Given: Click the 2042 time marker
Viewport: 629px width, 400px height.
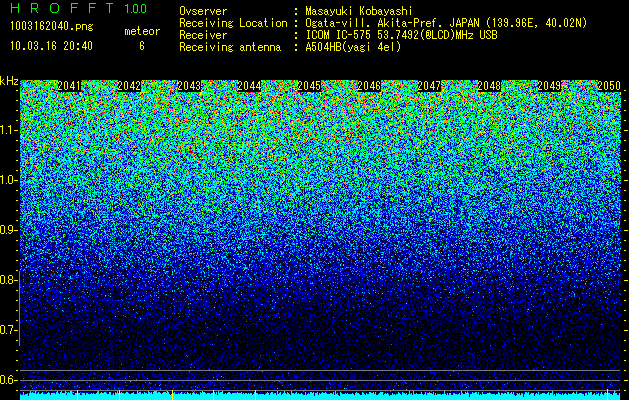Looking at the screenshot, I should pos(129,86).
